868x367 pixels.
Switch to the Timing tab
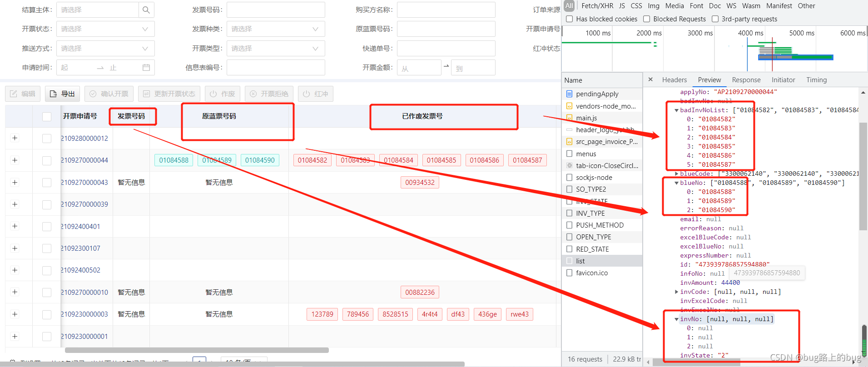tap(816, 80)
